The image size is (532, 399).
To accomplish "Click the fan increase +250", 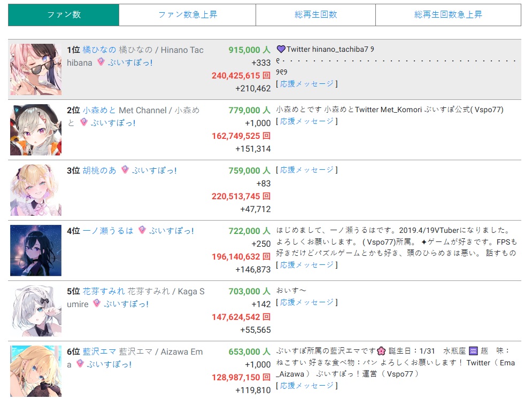I will coord(261,244).
